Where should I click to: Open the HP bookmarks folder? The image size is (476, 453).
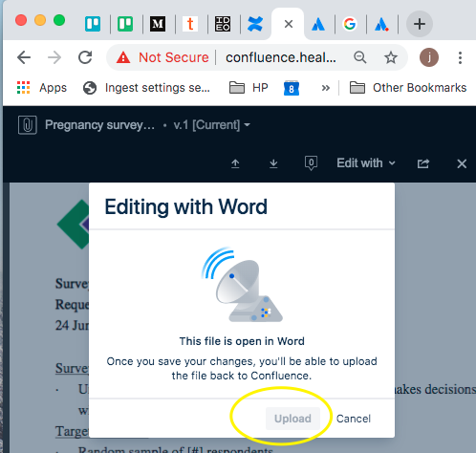coord(249,88)
